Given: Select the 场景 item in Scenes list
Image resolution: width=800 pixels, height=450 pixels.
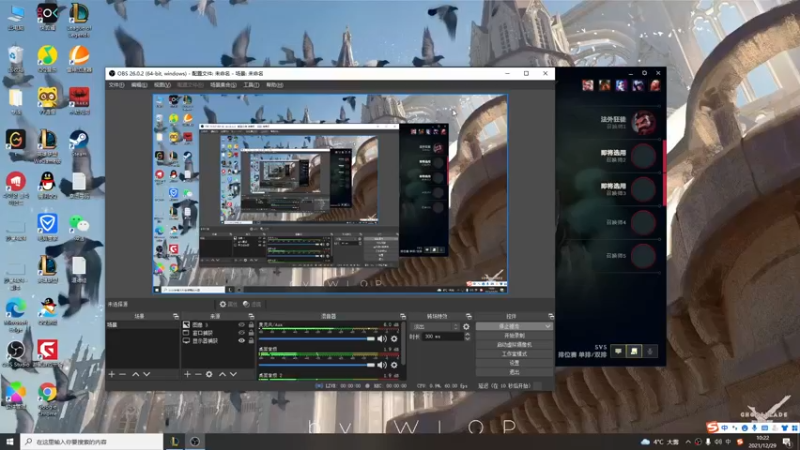Looking at the screenshot, I should (x=142, y=325).
